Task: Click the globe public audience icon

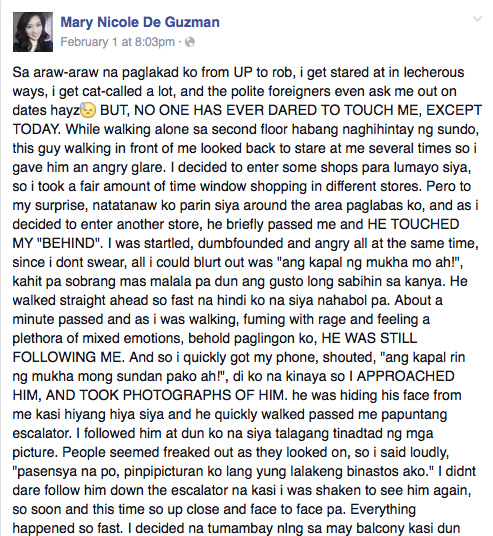Action: (x=190, y=42)
